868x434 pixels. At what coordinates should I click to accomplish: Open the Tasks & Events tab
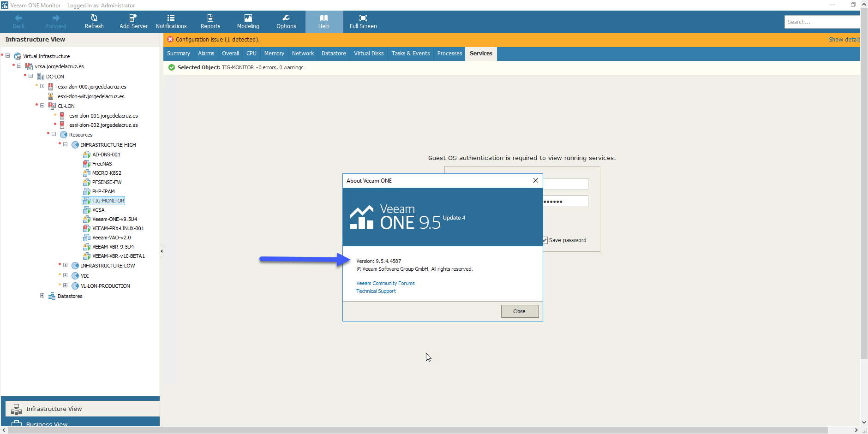[x=411, y=54]
